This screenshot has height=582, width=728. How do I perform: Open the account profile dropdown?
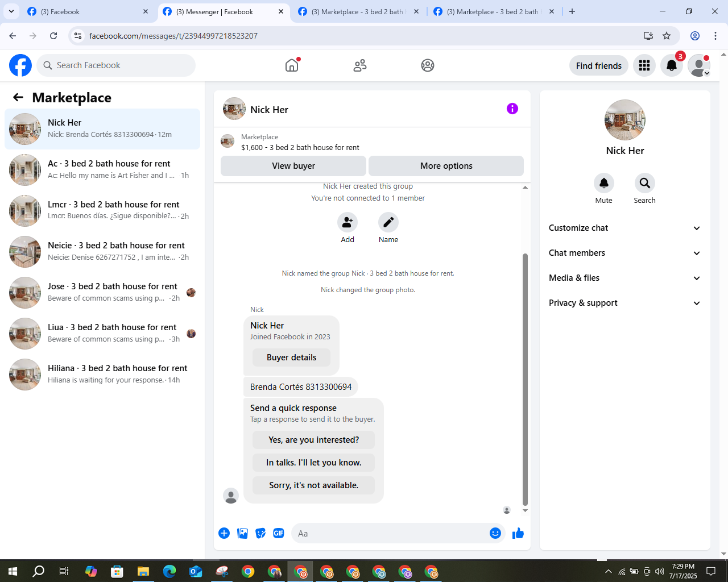point(699,65)
